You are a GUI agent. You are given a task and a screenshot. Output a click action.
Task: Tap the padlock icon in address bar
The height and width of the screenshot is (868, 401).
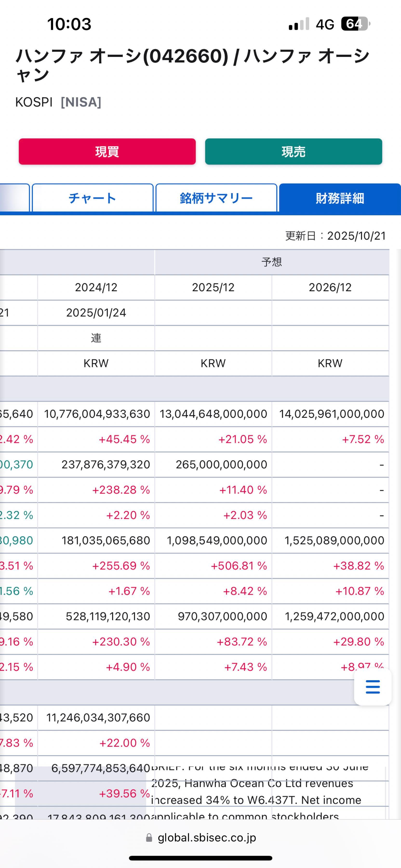coord(149,838)
